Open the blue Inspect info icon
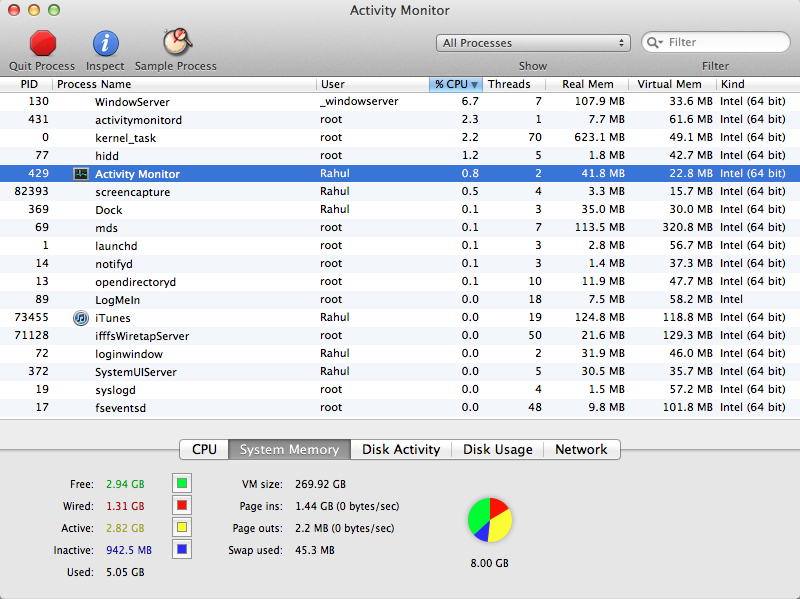This screenshot has height=599, width=800. [105, 43]
